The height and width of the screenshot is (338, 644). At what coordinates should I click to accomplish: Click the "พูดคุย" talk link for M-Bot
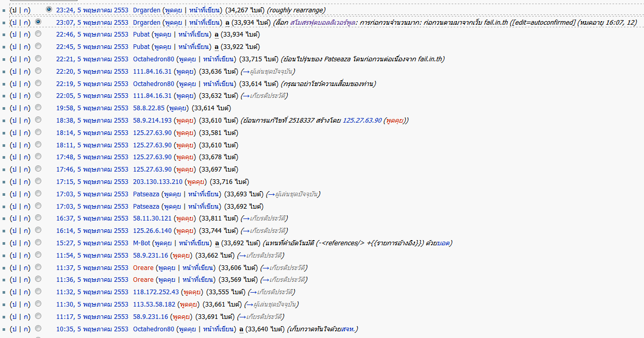coord(162,243)
